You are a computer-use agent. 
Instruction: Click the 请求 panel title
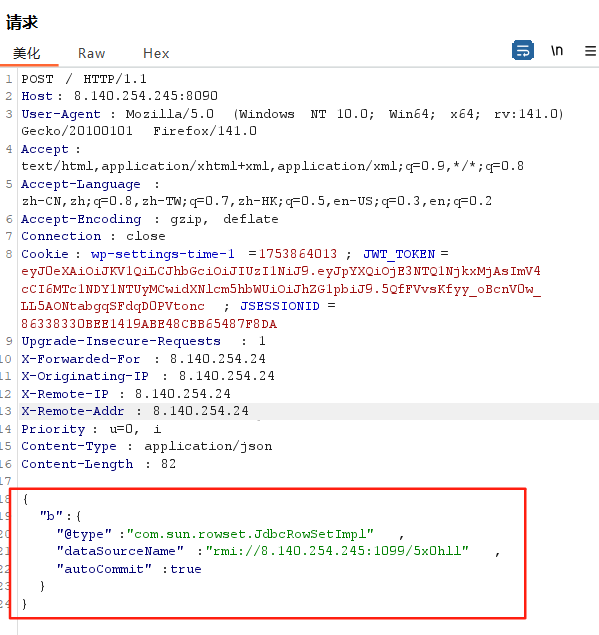click(22, 22)
